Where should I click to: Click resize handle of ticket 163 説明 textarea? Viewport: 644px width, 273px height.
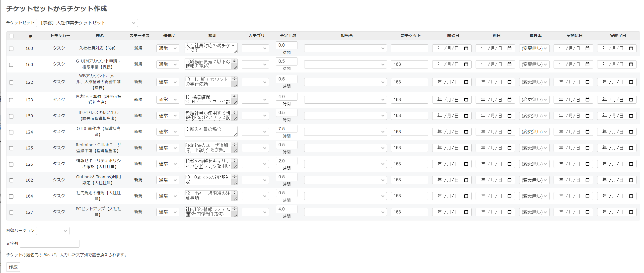click(x=235, y=51)
